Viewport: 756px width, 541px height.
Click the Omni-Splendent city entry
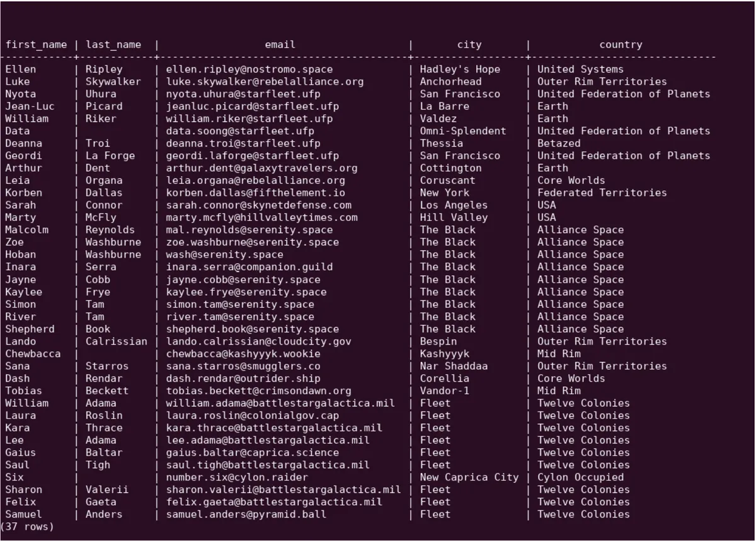(x=463, y=131)
